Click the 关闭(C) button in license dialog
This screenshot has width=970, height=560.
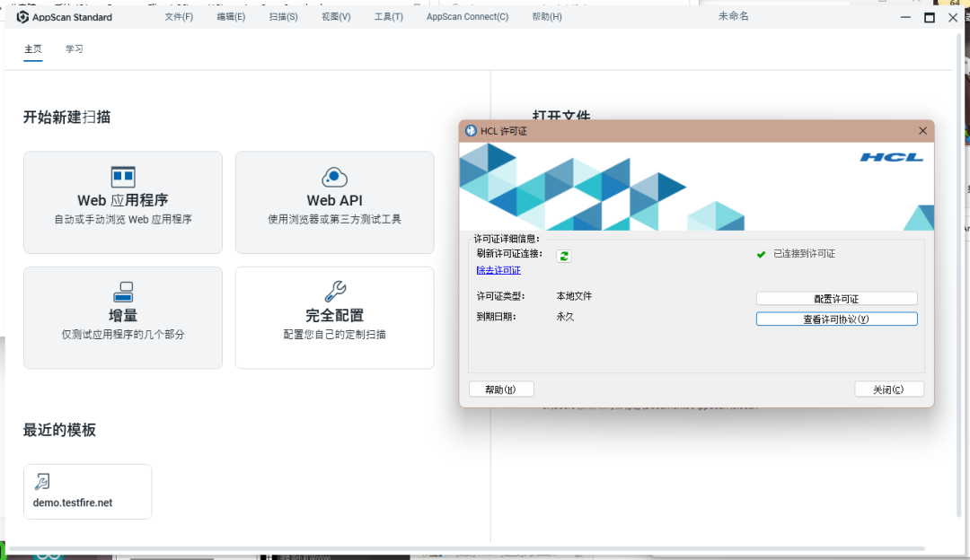pyautogui.click(x=889, y=389)
